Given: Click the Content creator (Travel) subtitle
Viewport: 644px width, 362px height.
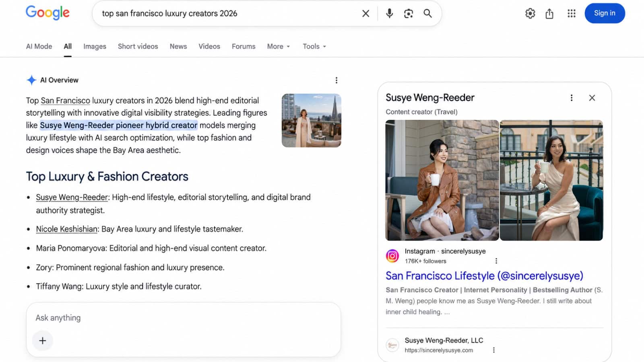Looking at the screenshot, I should pyautogui.click(x=421, y=112).
